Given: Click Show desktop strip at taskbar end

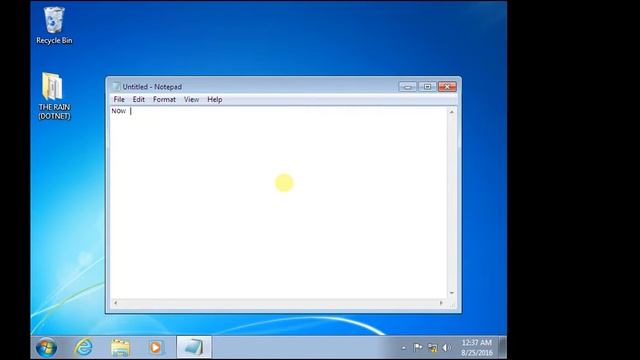Looking at the screenshot, I should tap(503, 347).
